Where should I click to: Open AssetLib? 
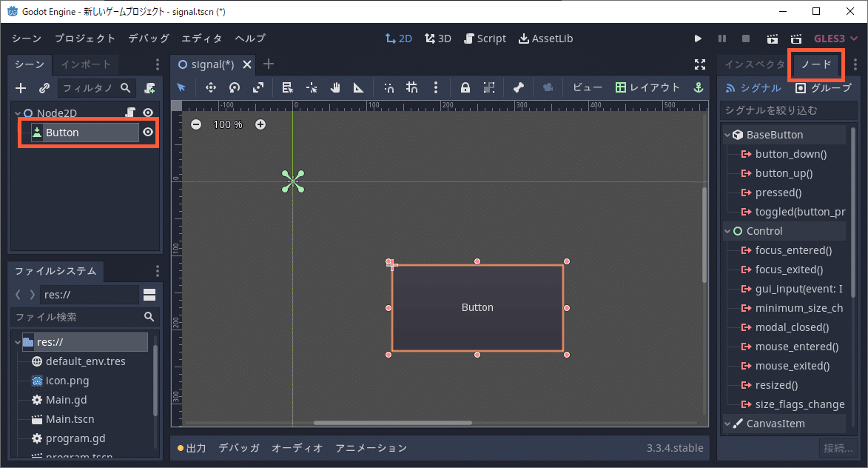[545, 39]
